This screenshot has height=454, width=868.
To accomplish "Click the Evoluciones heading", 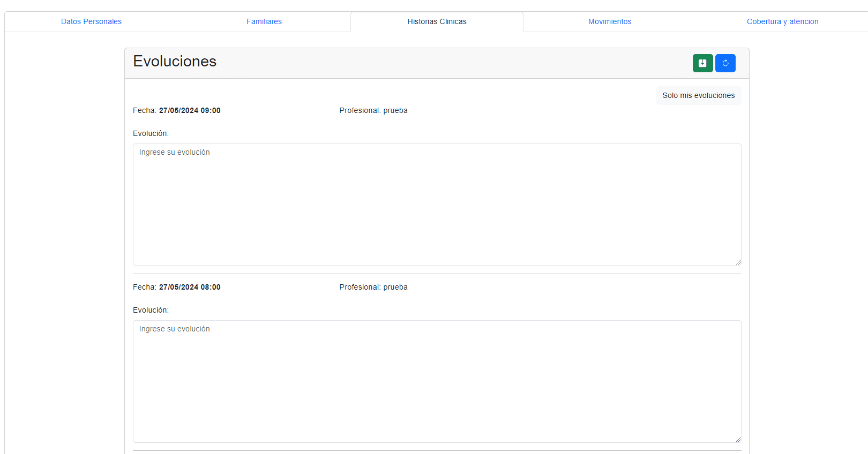I will 175,61.
